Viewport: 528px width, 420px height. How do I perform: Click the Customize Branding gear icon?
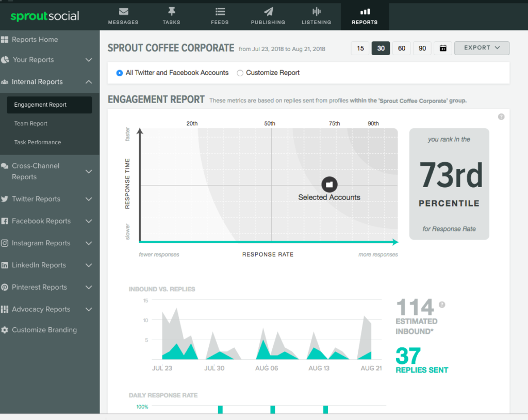click(5, 330)
